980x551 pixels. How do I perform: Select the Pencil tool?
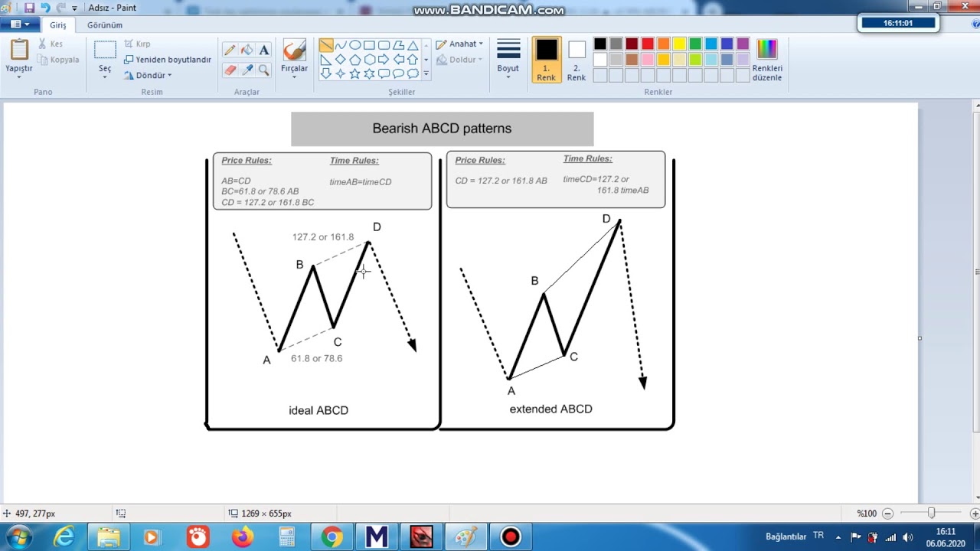[x=230, y=50]
